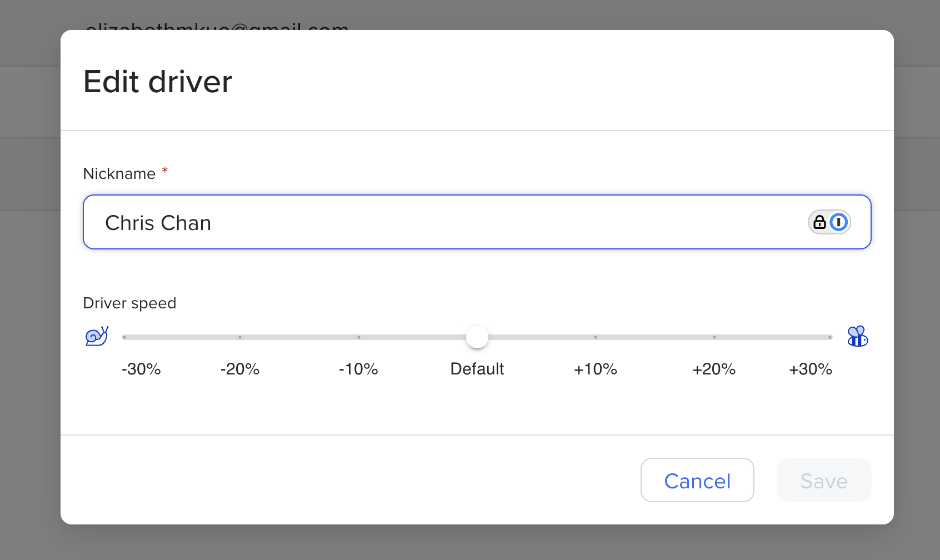Pick the +10% speed label
Screen dimensions: 940x560
point(596,369)
